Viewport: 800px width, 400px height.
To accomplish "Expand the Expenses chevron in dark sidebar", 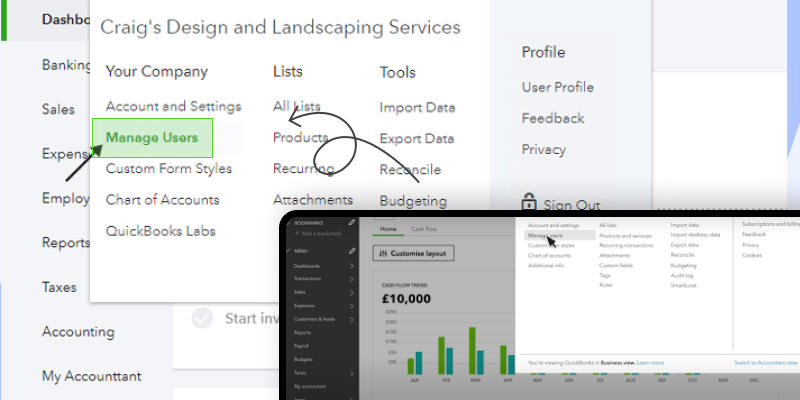I will [x=352, y=306].
